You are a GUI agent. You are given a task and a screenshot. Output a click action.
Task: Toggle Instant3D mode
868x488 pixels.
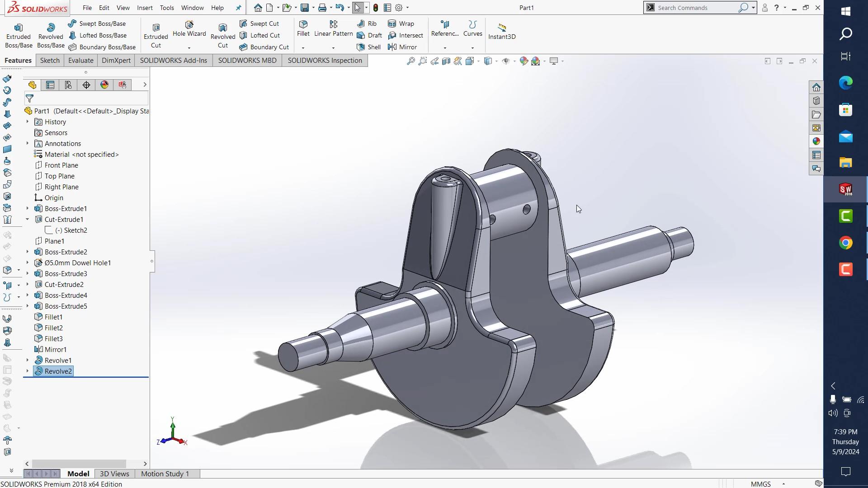tap(502, 31)
